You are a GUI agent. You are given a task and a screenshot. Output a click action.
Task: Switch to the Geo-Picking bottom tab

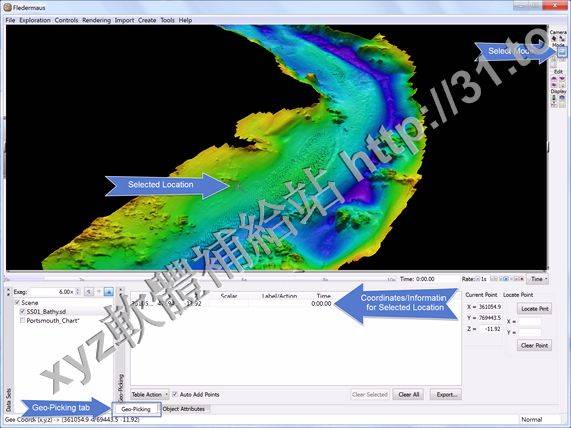tap(136, 409)
